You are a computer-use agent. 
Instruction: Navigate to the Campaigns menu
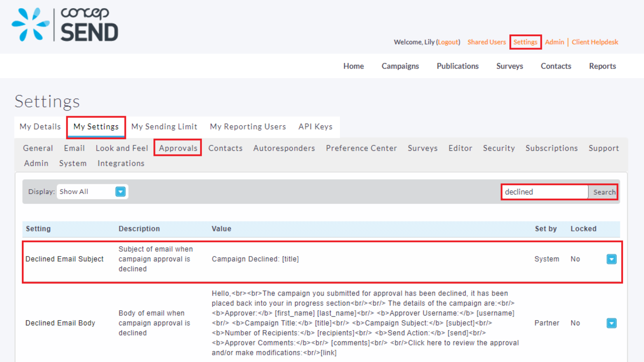tap(400, 66)
